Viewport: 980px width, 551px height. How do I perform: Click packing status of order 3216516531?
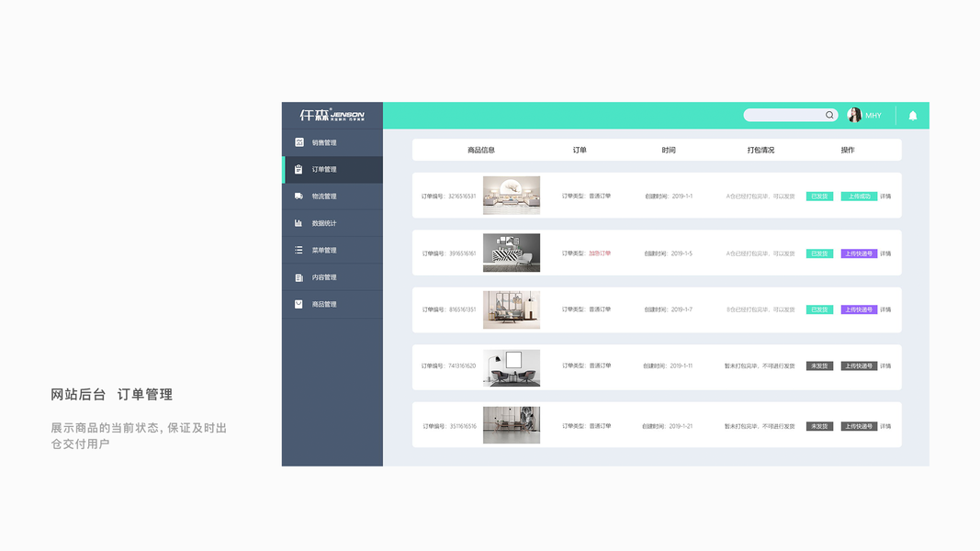[x=760, y=197]
